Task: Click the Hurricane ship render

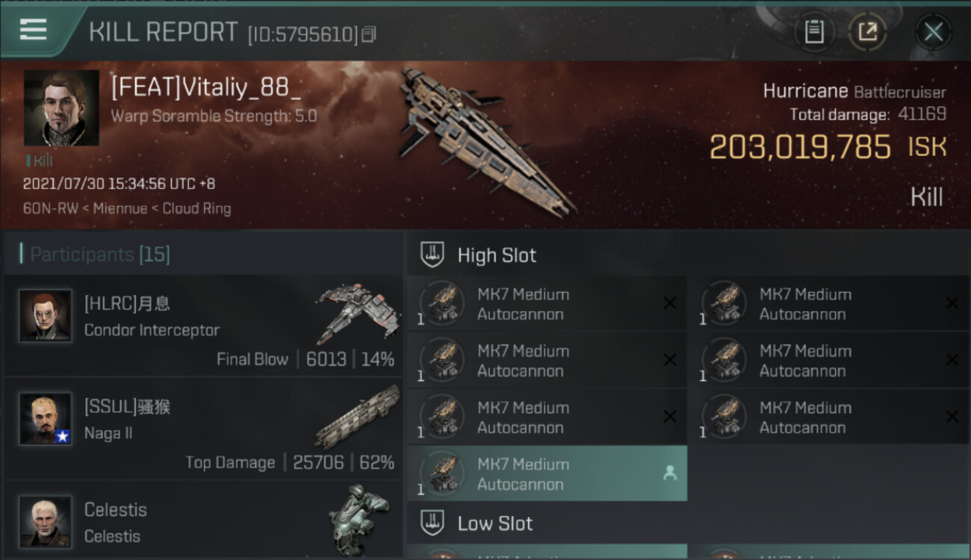Action: pos(485,138)
